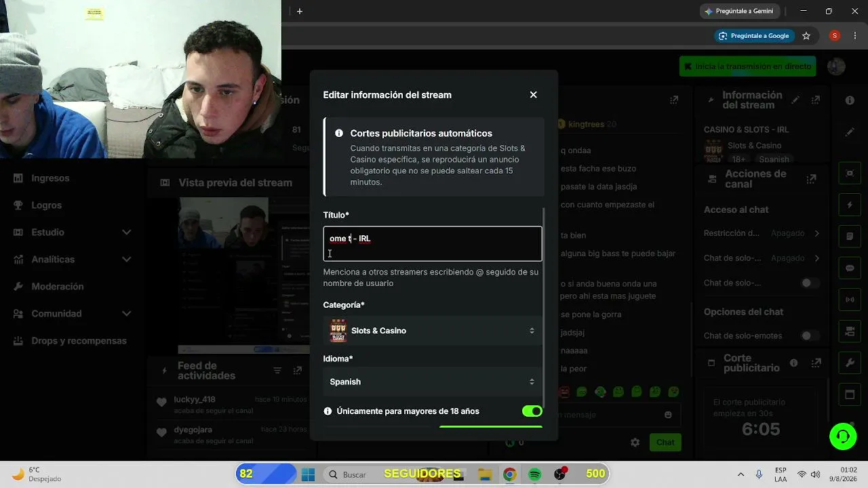
Task: Click Pregúntale a Google in address bar
Action: tap(754, 35)
